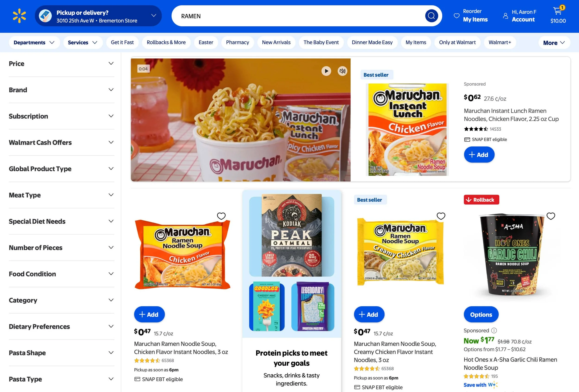Open the Rollbacks & More tab
The height and width of the screenshot is (392, 579).
click(x=166, y=43)
